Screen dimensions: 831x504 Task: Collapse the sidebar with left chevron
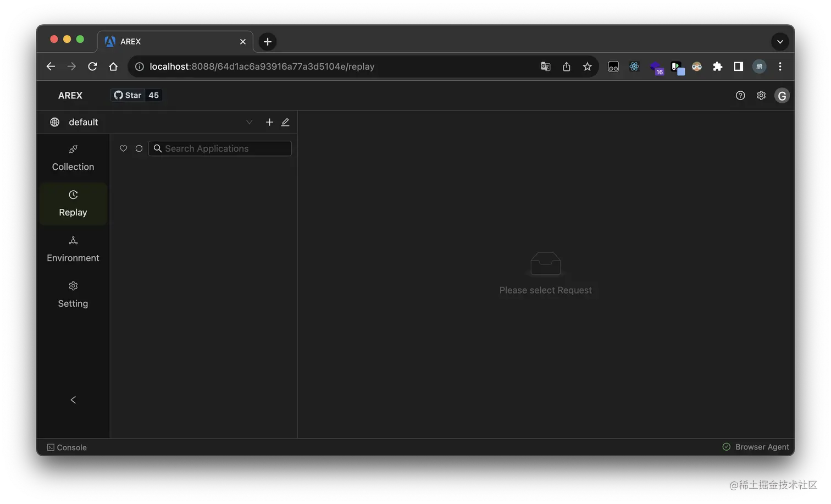[73, 400]
